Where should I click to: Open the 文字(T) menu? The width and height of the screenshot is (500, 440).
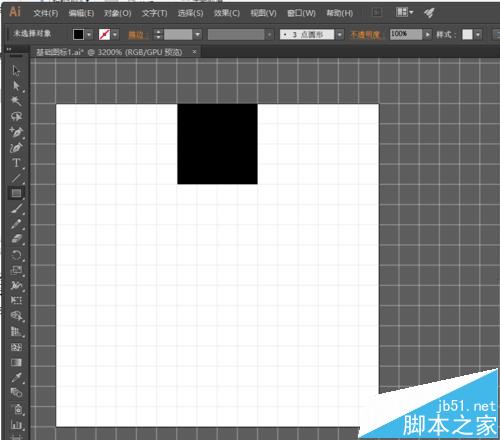[x=154, y=13]
